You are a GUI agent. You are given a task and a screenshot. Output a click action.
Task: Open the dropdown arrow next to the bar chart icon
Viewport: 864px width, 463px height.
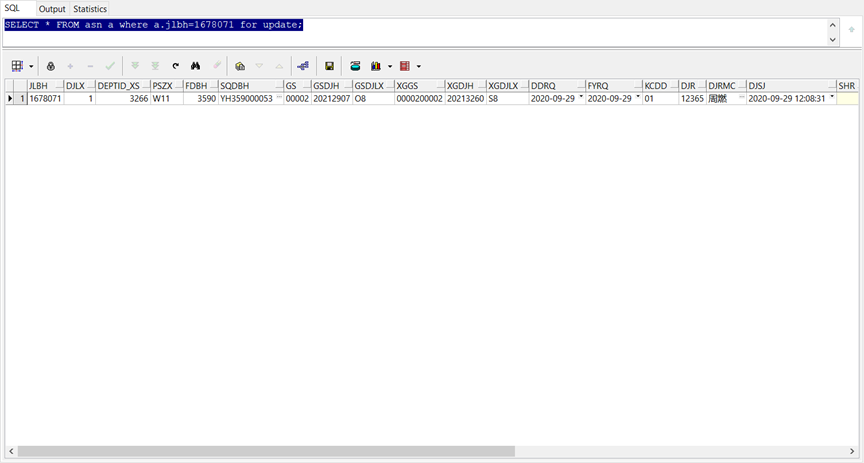390,66
